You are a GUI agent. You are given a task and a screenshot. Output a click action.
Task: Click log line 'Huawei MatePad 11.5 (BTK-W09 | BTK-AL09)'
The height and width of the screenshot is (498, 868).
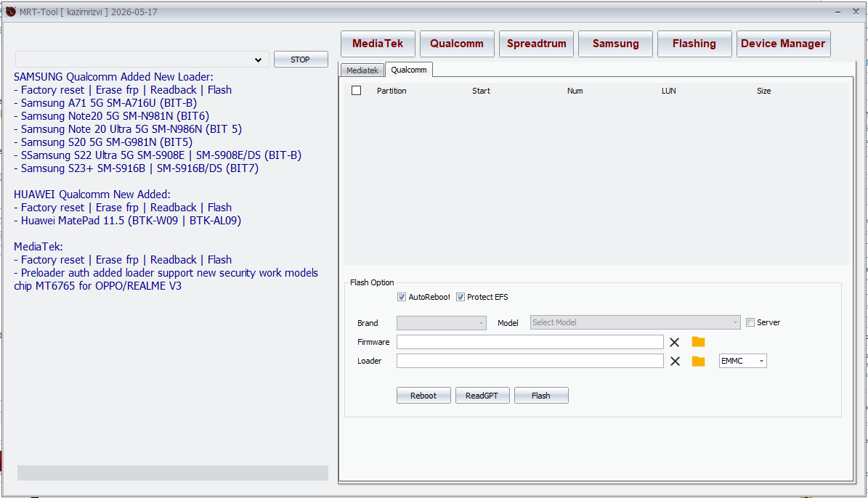tap(127, 220)
